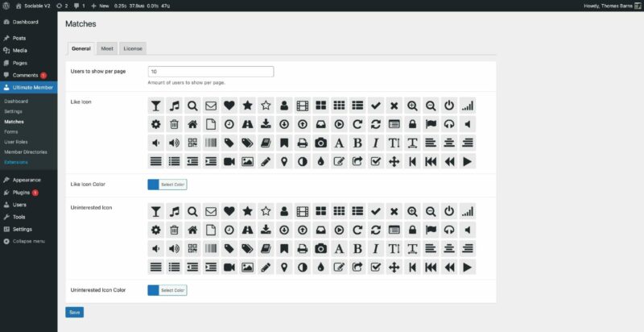Choose the pencil icon in Like Icon grid
The width and height of the screenshot is (644, 332).
(266, 161)
